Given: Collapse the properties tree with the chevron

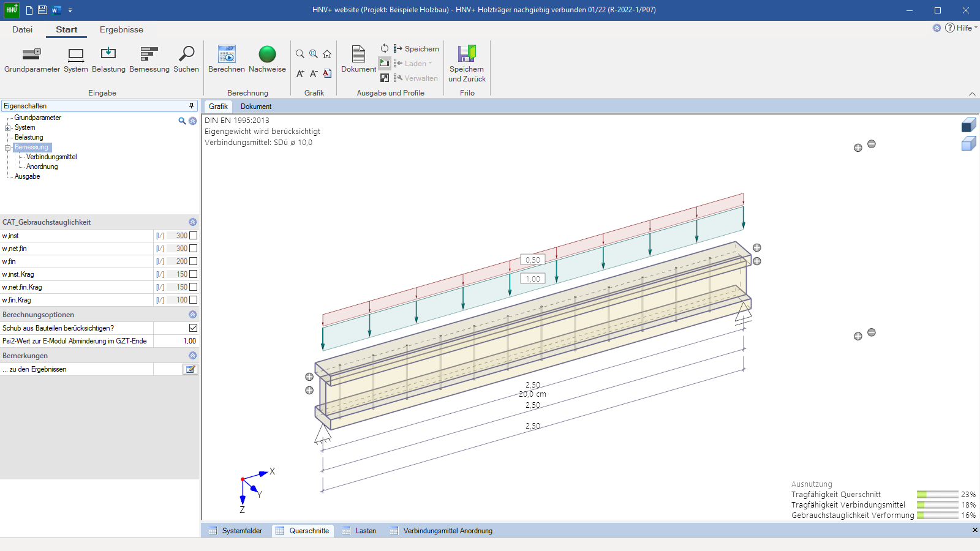Looking at the screenshot, I should tap(193, 121).
